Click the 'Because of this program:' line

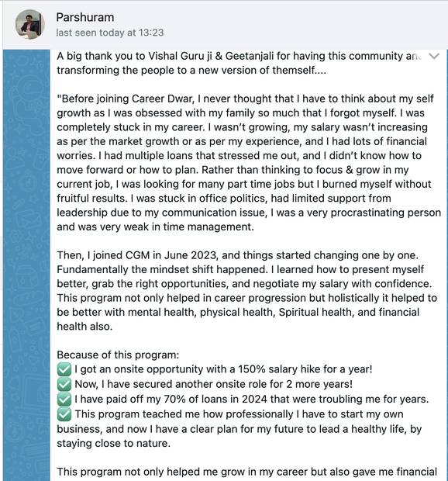(x=118, y=355)
